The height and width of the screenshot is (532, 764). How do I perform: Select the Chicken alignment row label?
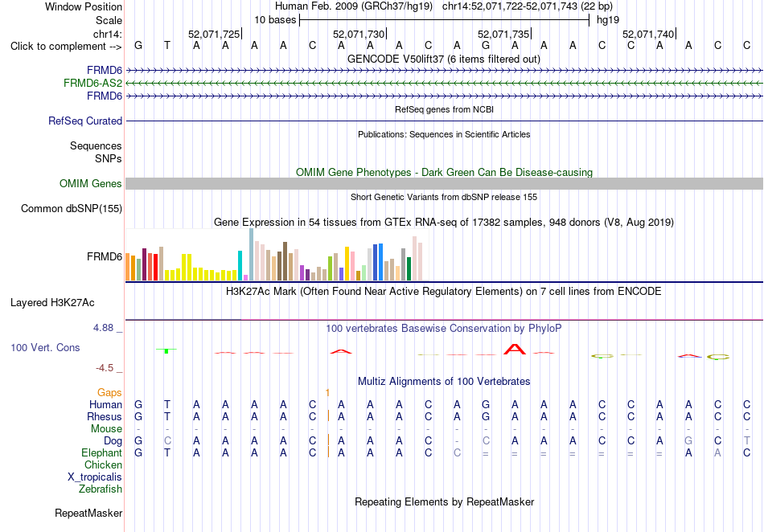pos(103,464)
